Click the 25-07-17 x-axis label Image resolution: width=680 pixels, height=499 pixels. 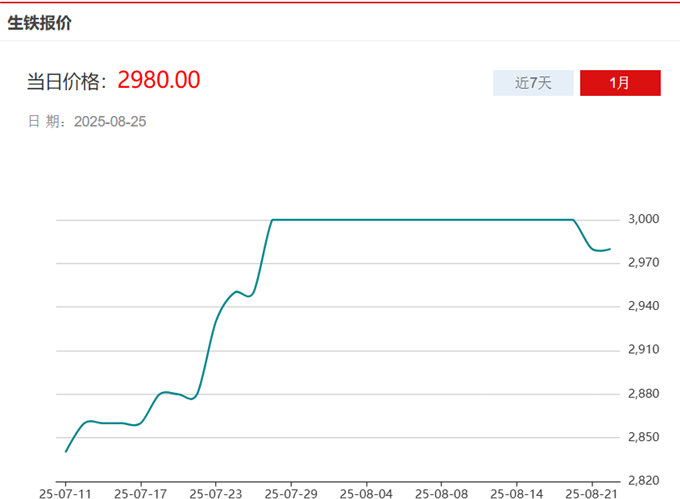click(x=140, y=492)
